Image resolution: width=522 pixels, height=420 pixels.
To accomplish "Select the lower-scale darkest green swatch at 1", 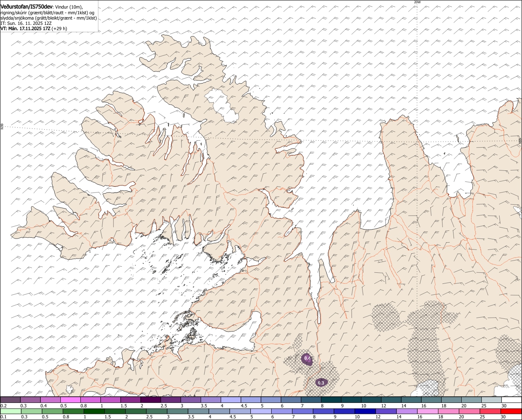I will (x=94, y=411).
